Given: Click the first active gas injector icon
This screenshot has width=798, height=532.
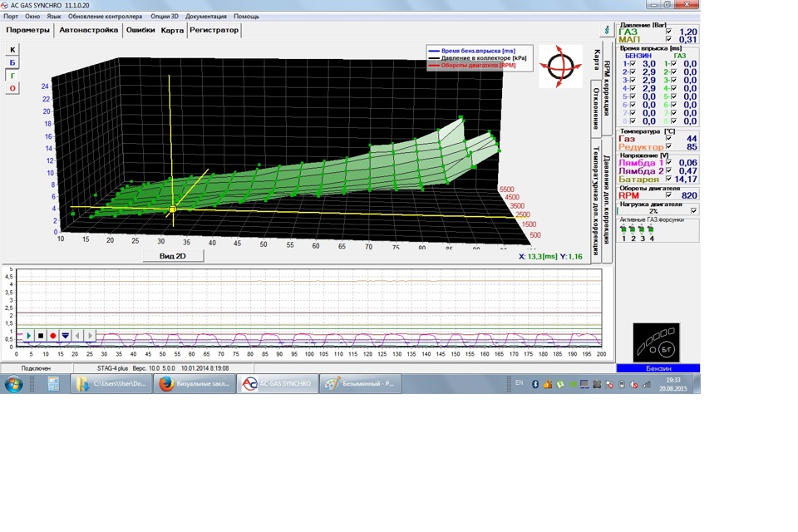Looking at the screenshot, I should point(623,230).
